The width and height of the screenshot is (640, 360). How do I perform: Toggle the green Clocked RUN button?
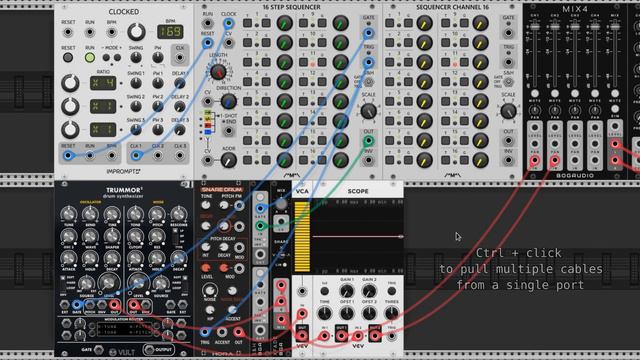click(89, 58)
